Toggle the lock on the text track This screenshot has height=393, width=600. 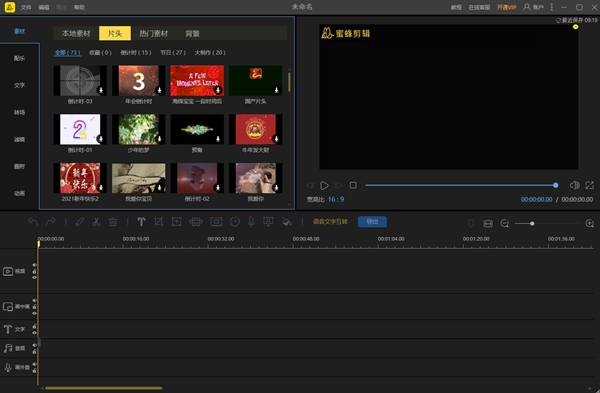point(34,326)
